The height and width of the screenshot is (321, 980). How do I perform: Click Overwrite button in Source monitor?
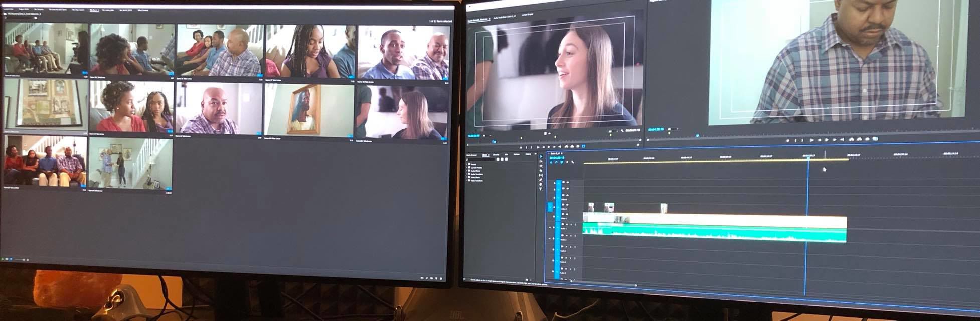pos(572,146)
